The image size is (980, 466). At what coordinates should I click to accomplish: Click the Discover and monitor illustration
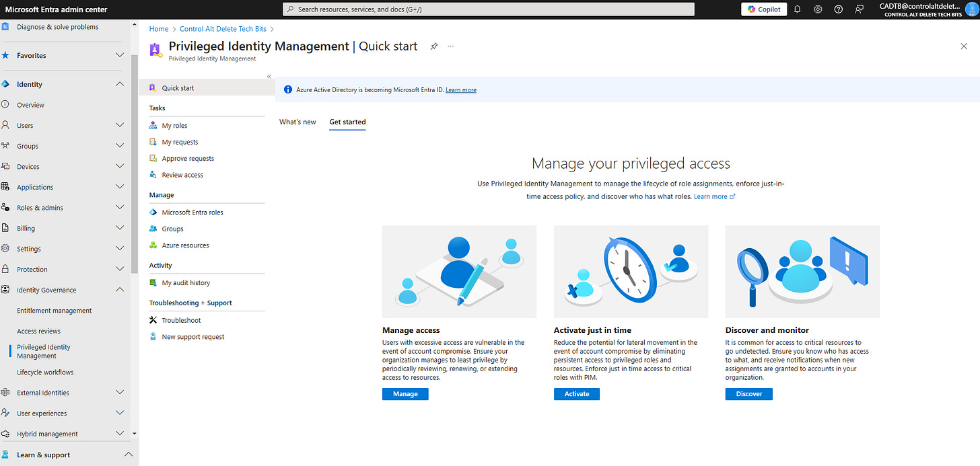click(x=802, y=272)
